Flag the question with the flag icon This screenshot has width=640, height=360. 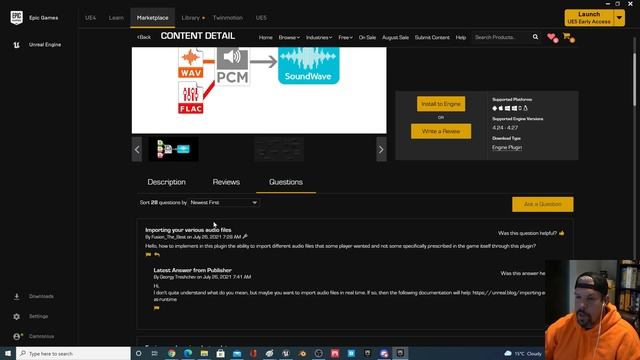coord(148,254)
